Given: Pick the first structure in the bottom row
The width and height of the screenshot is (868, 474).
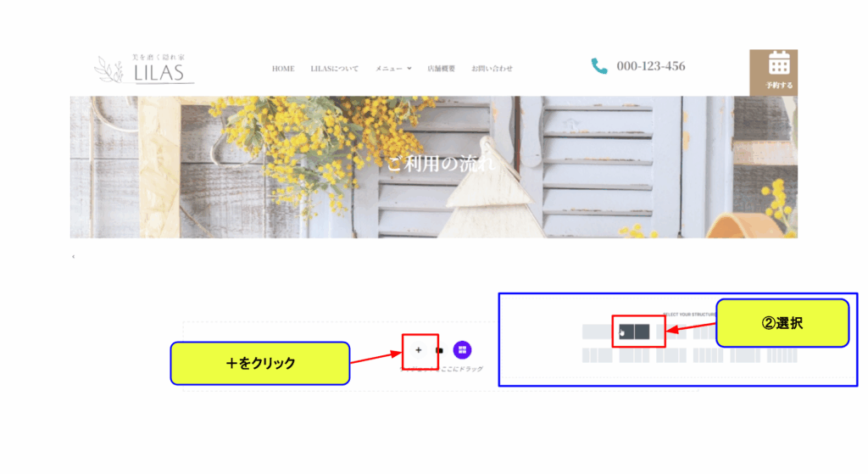Looking at the screenshot, I should [598, 355].
